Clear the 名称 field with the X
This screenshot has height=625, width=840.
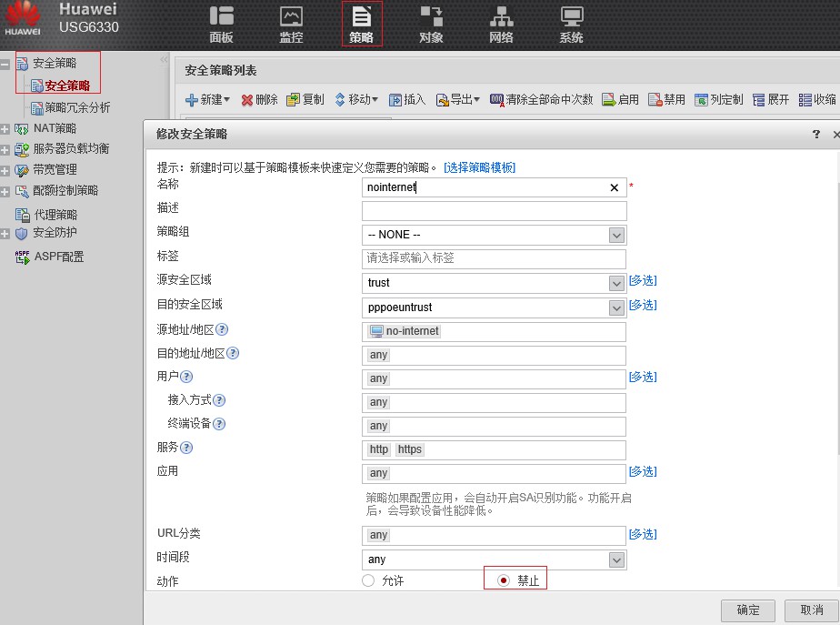click(x=615, y=186)
